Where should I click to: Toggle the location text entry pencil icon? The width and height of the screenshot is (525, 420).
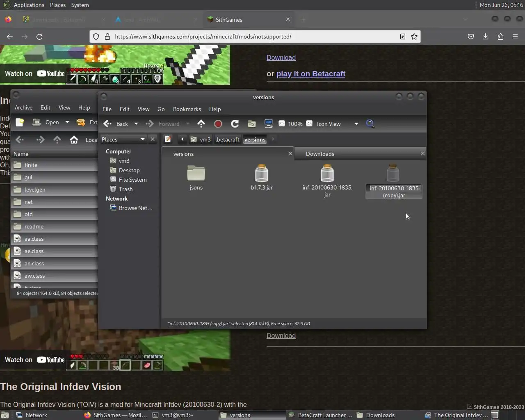point(168,139)
